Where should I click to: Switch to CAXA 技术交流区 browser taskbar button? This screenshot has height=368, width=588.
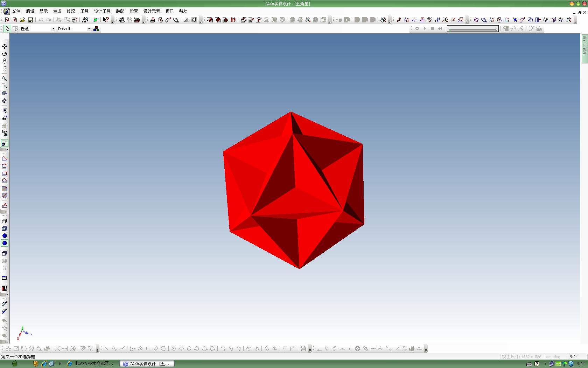(91, 364)
